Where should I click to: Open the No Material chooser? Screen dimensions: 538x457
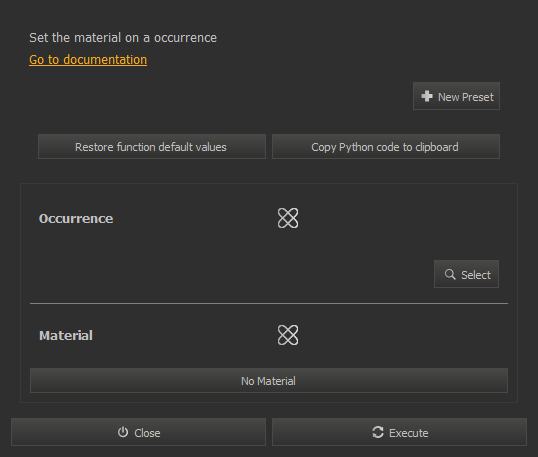click(269, 380)
